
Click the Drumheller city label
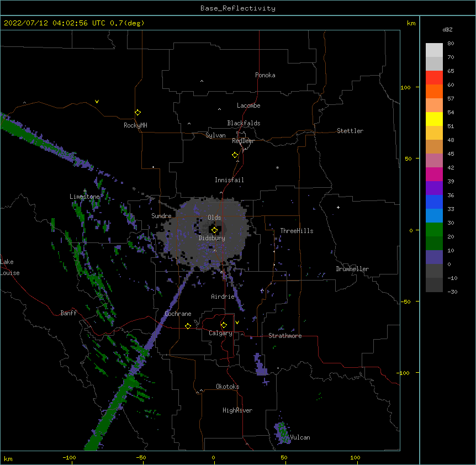click(352, 269)
